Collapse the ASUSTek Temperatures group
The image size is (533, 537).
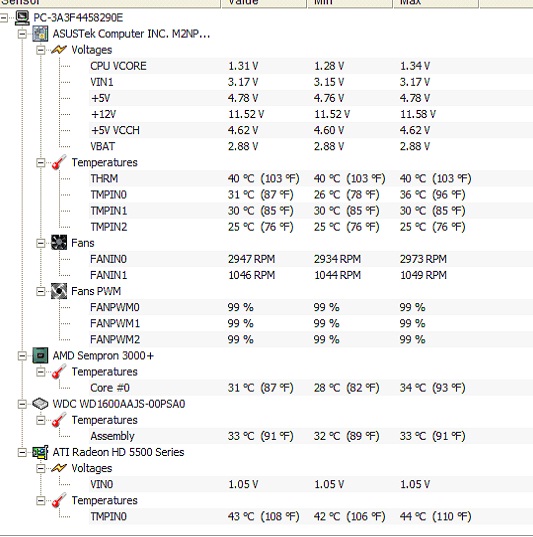[x=41, y=162]
